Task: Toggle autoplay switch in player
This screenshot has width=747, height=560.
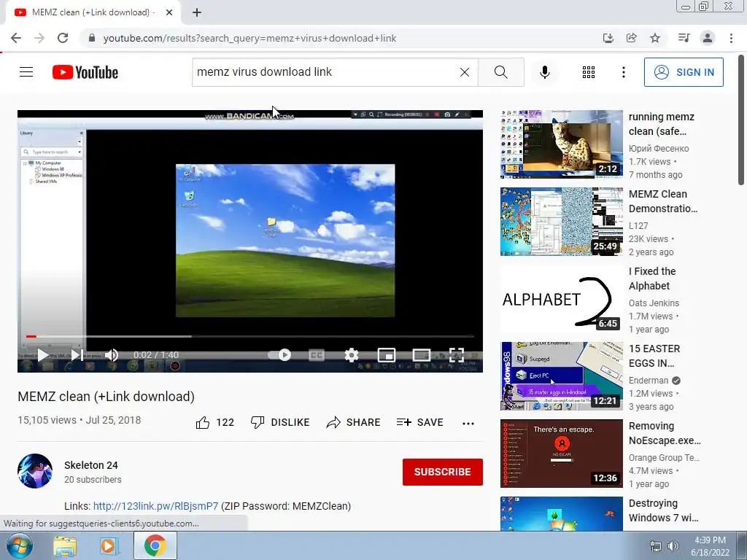Action: pos(279,355)
